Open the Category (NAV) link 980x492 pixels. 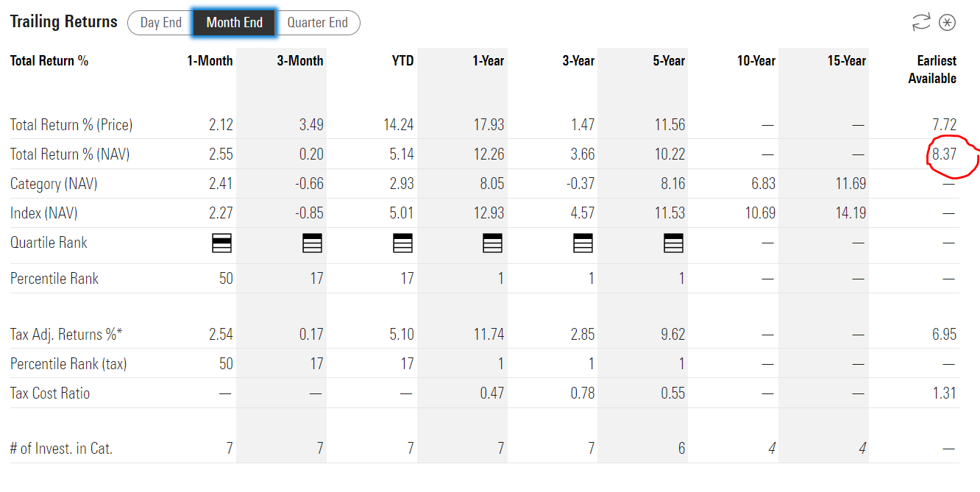(x=49, y=183)
